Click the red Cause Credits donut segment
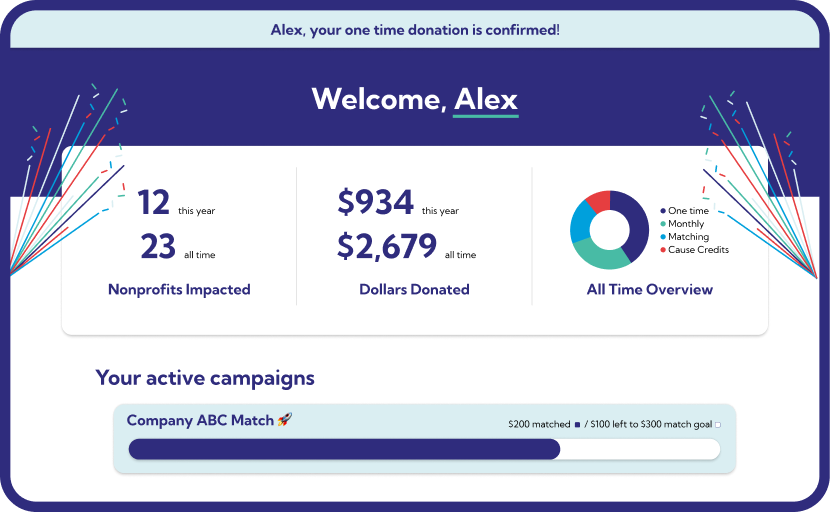This screenshot has width=830, height=512. tap(598, 201)
